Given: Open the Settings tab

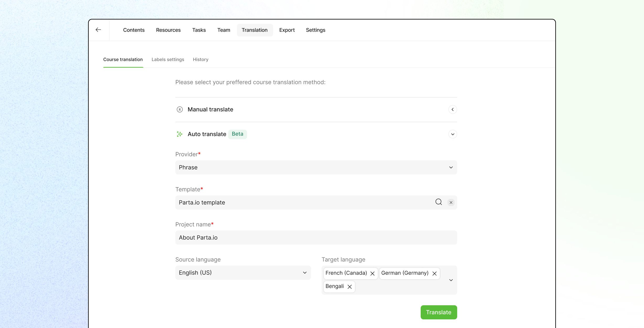Looking at the screenshot, I should point(315,30).
